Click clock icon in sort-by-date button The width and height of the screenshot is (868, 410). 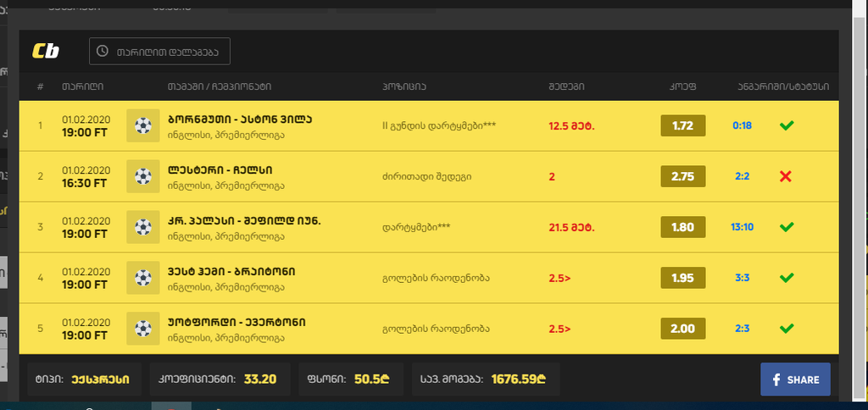coord(103,52)
